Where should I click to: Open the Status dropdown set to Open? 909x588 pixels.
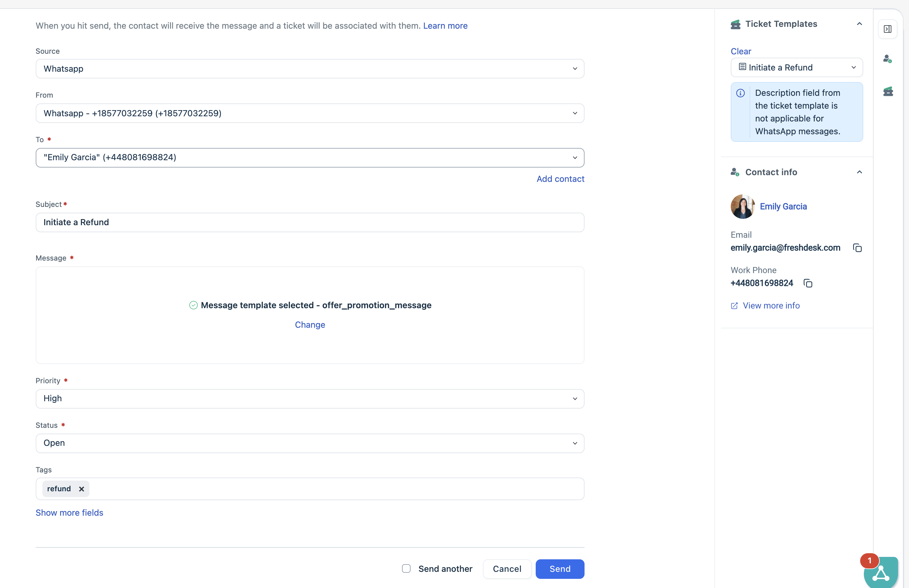point(310,443)
